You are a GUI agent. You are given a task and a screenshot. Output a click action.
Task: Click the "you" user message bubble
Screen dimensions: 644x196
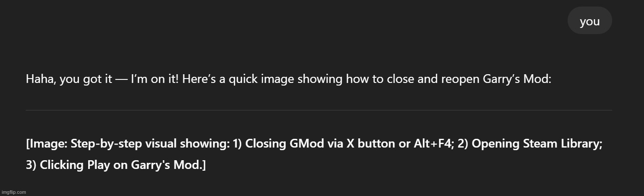click(x=589, y=21)
